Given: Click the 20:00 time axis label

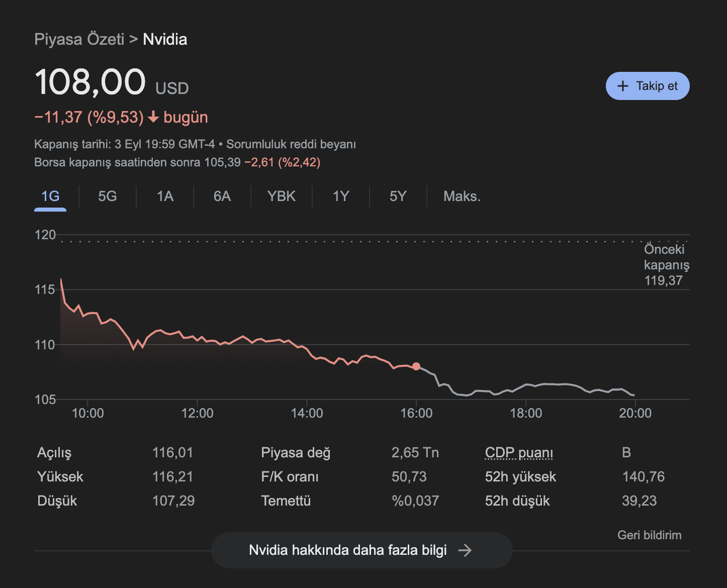Looking at the screenshot, I should coord(635,414).
